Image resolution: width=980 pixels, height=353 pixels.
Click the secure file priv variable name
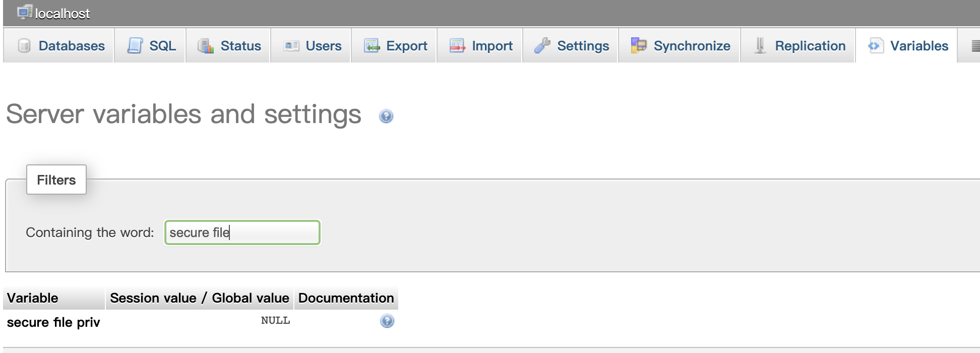(53, 322)
